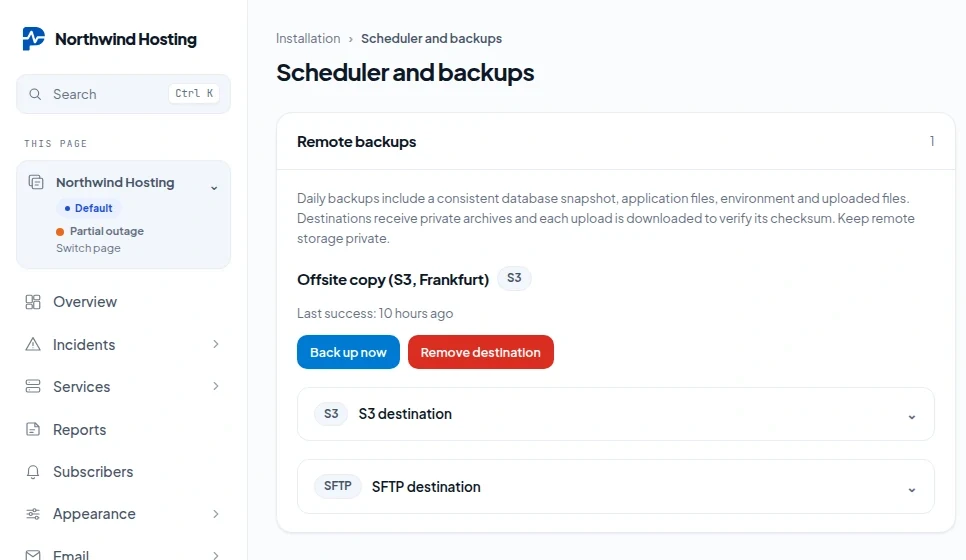Image resolution: width=966 pixels, height=560 pixels.
Task: Click the S3 destination label text
Action: 405,414
